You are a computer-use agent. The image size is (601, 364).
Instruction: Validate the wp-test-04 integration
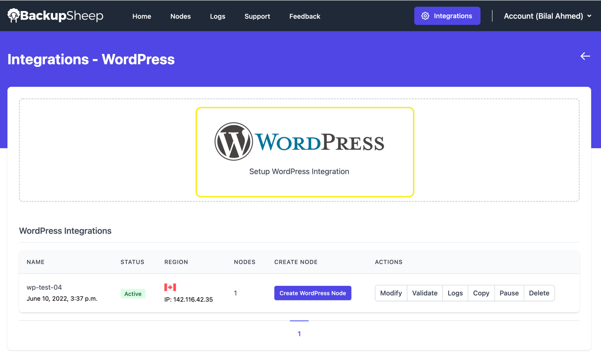(x=425, y=293)
